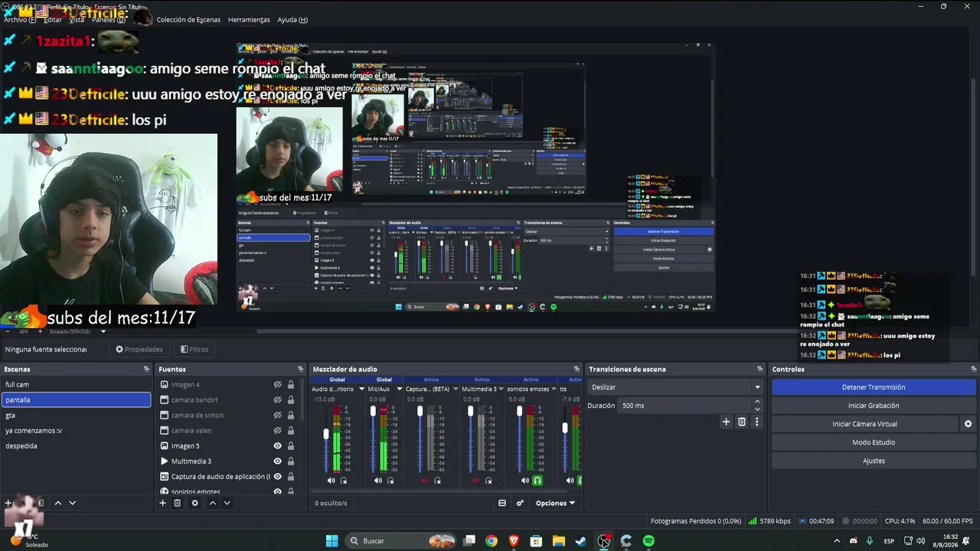
Task: Undock the Escenas panel
Action: 146,369
